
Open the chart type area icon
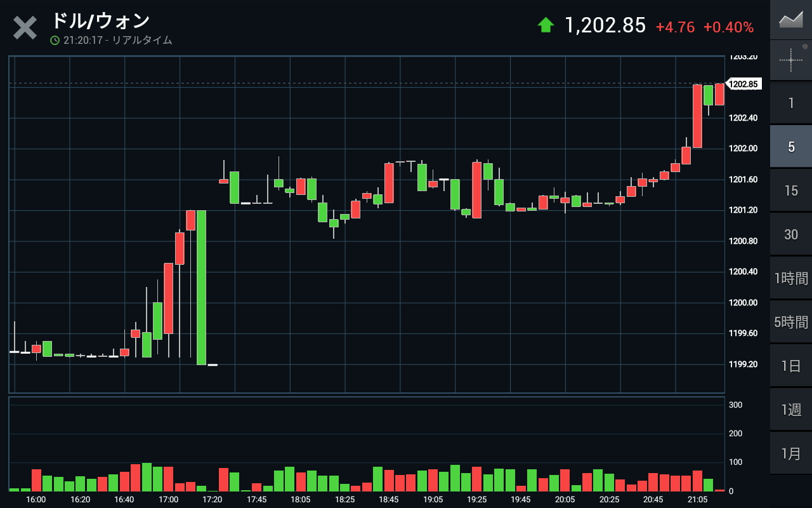[790, 20]
